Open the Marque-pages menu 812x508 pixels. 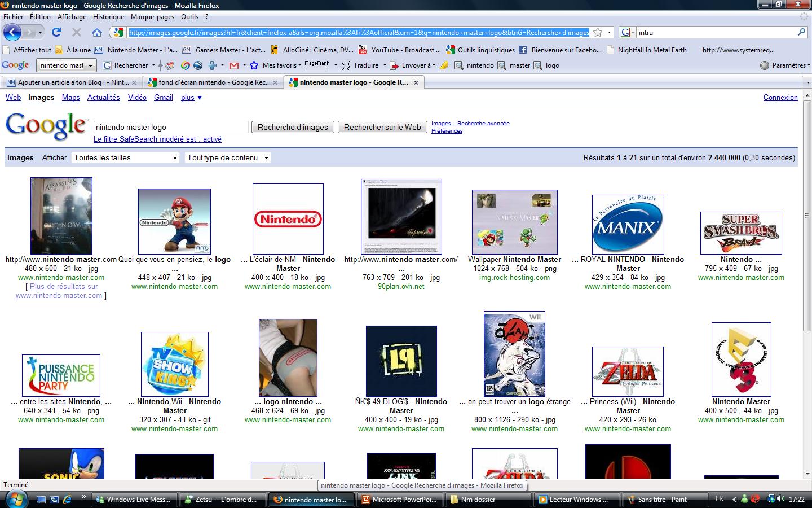[x=152, y=17]
